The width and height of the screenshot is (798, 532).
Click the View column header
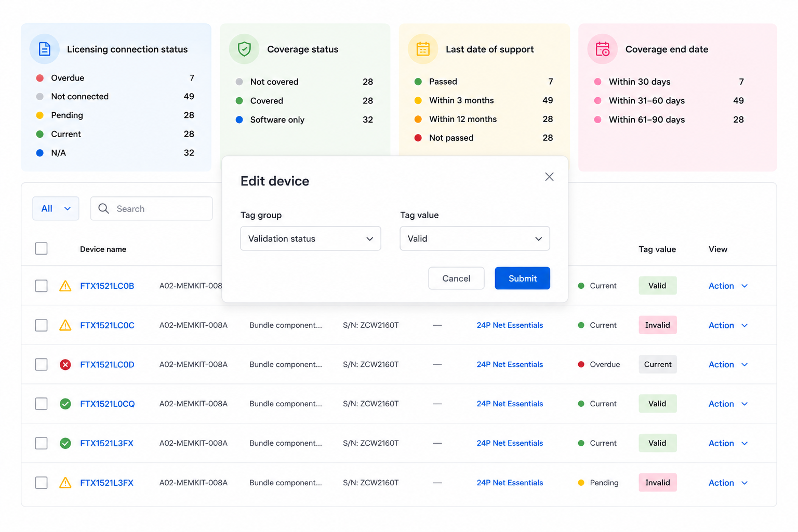(x=718, y=249)
